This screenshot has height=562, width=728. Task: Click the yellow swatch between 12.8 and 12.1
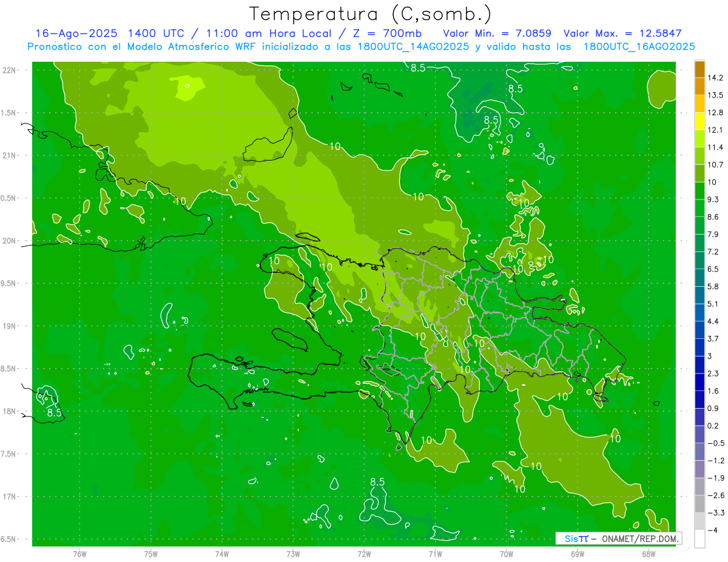click(699, 121)
